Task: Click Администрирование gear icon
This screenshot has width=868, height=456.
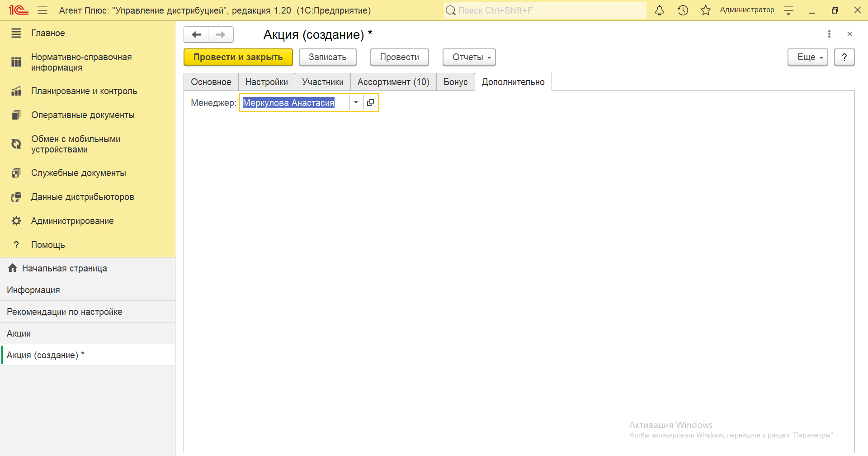Action: point(16,221)
